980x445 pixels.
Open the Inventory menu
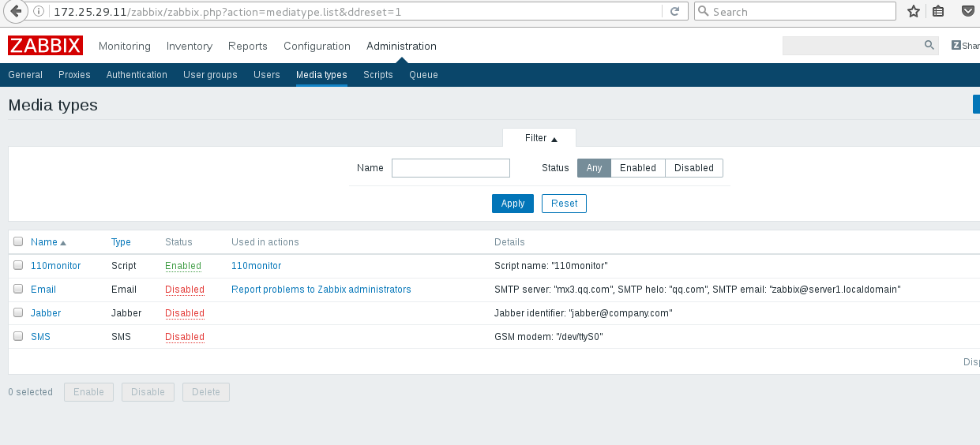pos(190,46)
